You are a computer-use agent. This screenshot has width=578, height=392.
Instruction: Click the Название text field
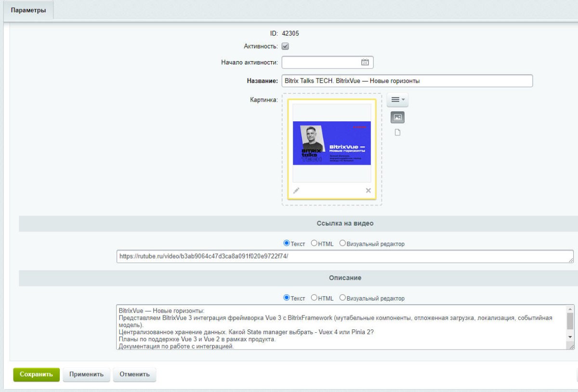(x=407, y=81)
